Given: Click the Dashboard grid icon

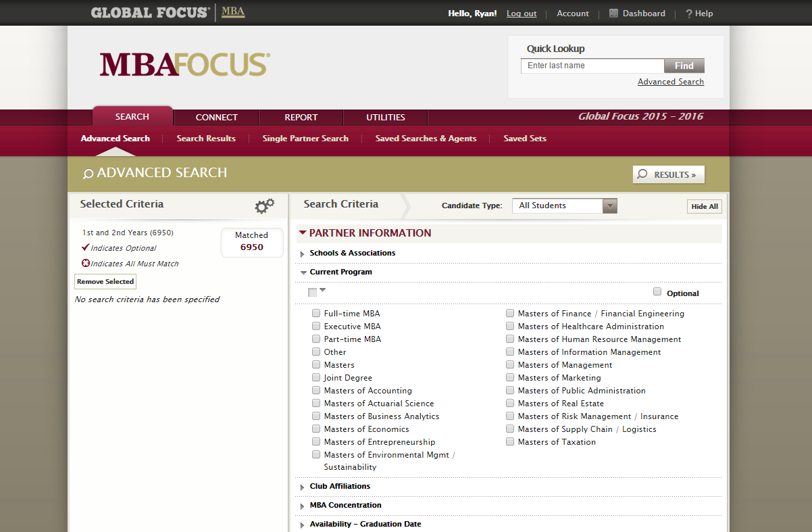Looking at the screenshot, I should coord(613,14).
